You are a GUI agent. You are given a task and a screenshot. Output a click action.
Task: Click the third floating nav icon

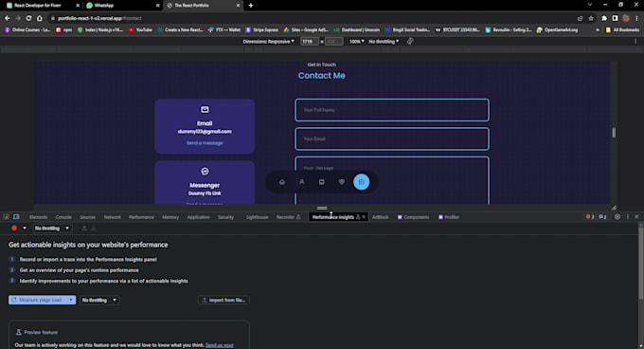coord(322,182)
